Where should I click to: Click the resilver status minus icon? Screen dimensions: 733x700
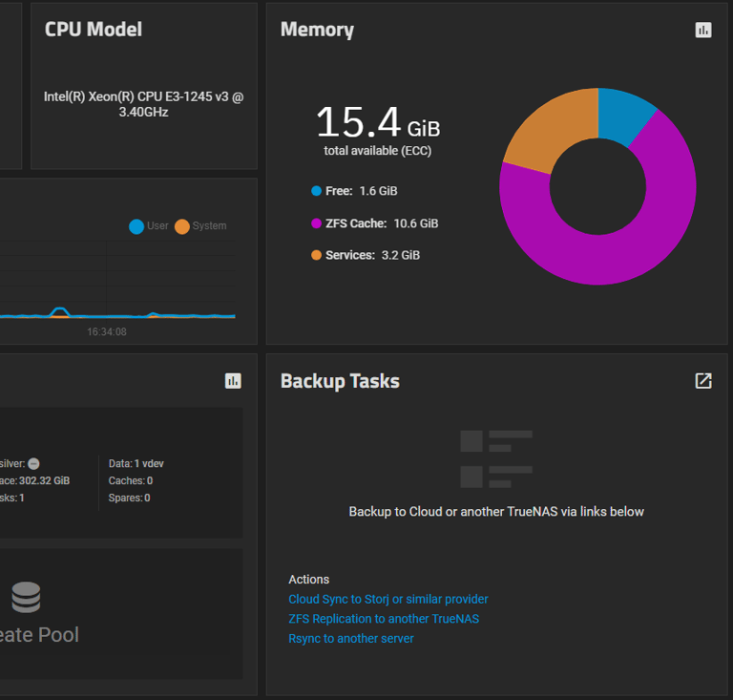[x=33, y=463]
